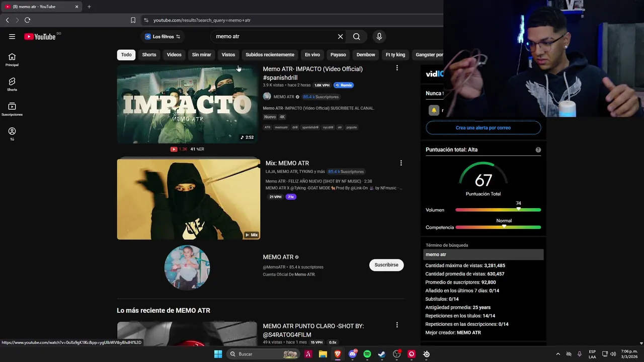
Task: Open Los filtros filter options
Action: click(163, 37)
